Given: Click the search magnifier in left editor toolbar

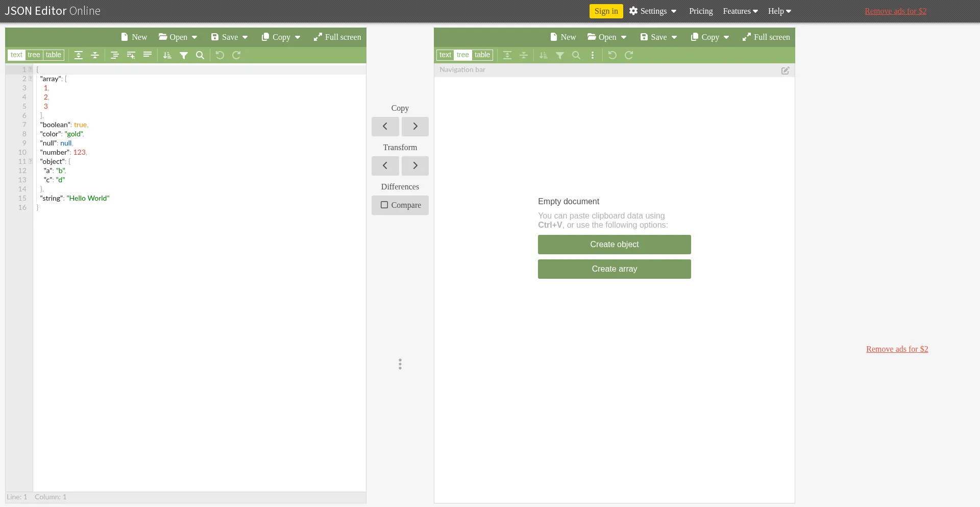Looking at the screenshot, I should pyautogui.click(x=200, y=55).
